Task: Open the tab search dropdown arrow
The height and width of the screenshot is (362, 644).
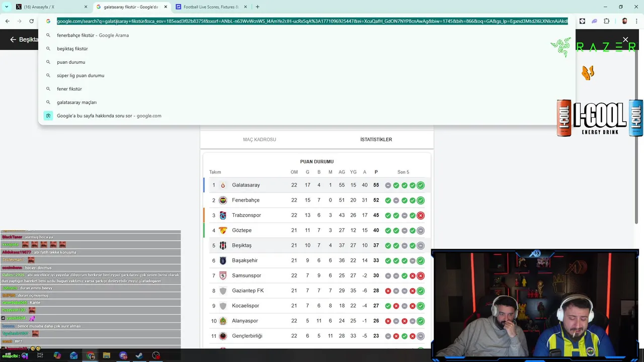Action: [x=7, y=7]
